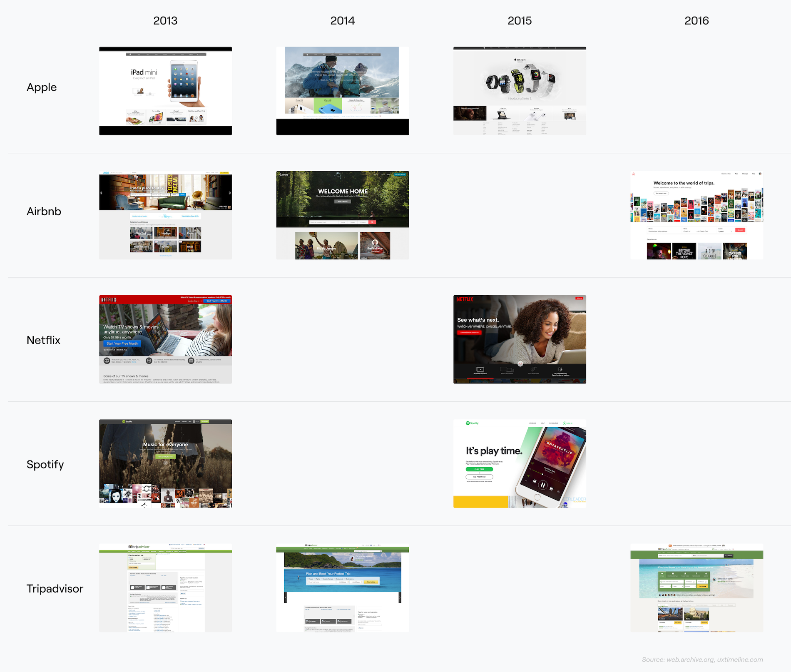The width and height of the screenshot is (791, 672).
Task: Open the Apple 2015 Watch homepage thumbnail
Action: click(520, 91)
